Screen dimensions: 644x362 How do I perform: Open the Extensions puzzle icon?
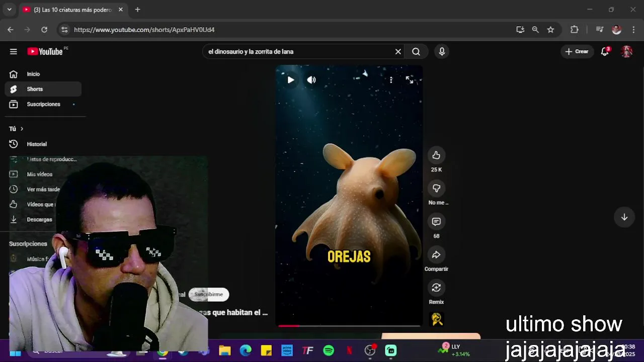574,30
